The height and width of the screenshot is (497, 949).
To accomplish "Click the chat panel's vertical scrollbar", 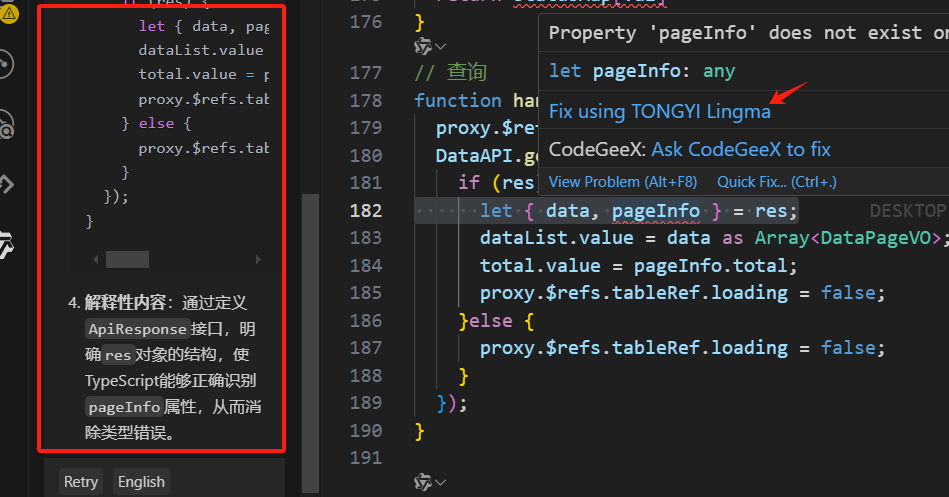I will 310,343.
